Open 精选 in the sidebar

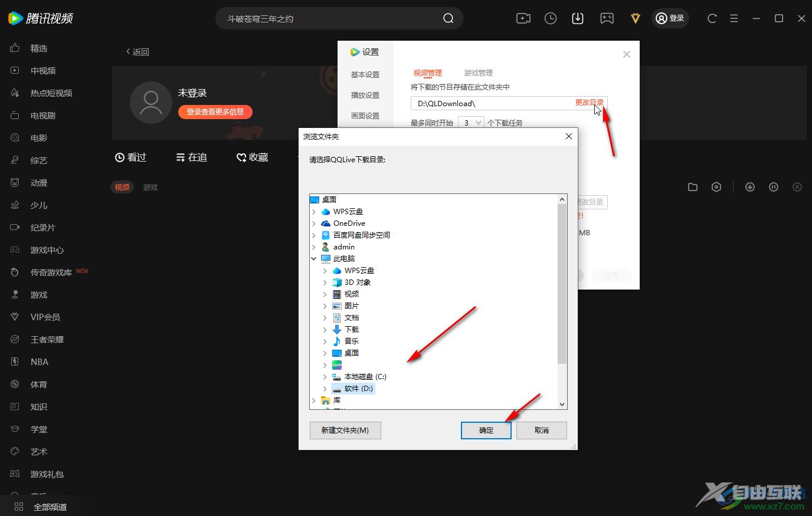tap(39, 48)
